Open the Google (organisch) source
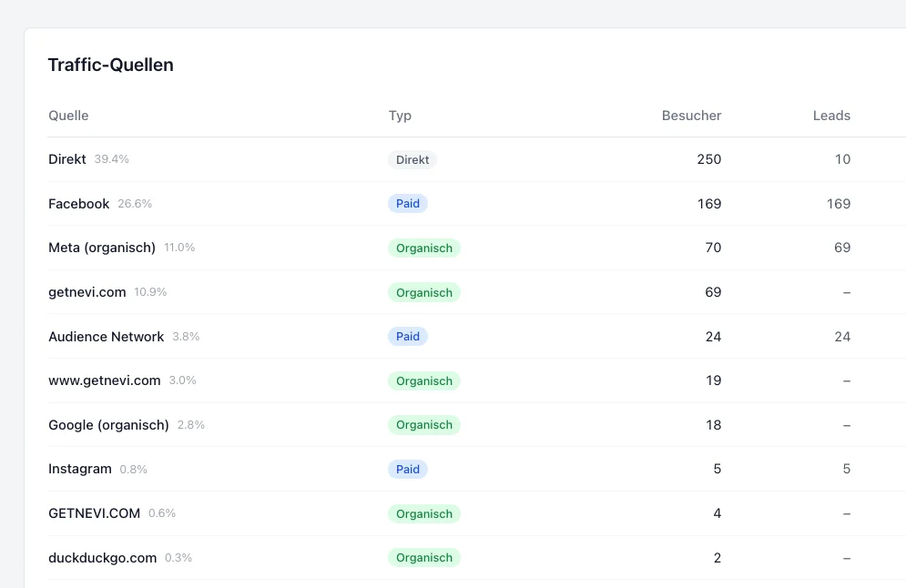The height and width of the screenshot is (588, 906). pos(108,425)
